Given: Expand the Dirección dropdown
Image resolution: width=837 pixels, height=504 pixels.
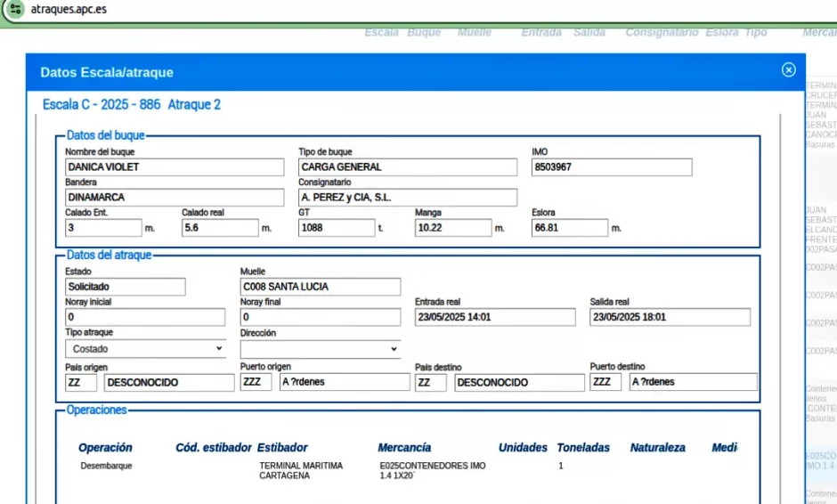Looking at the screenshot, I should coord(321,349).
